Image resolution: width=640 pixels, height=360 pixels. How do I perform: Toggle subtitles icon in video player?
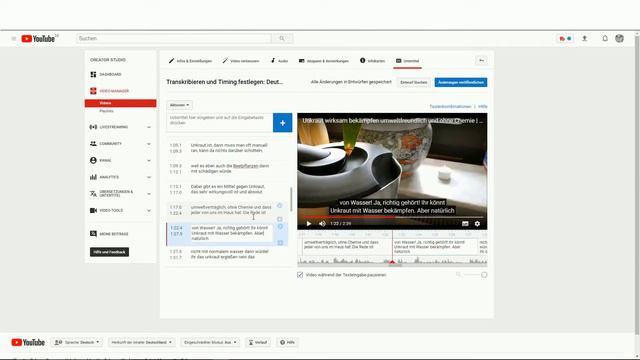click(465, 224)
